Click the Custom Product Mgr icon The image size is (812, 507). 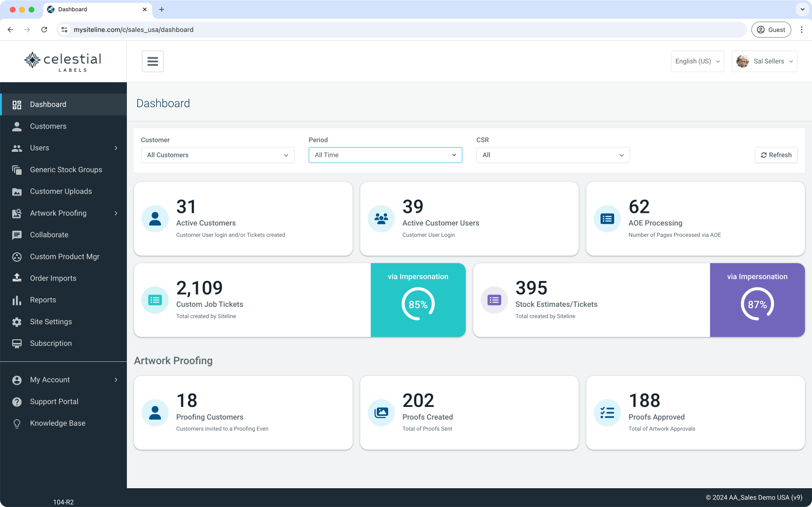pyautogui.click(x=17, y=257)
